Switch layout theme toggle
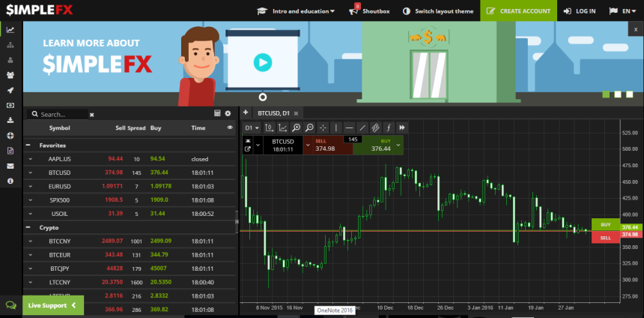Viewport: 644px width, 318px height. click(x=438, y=11)
